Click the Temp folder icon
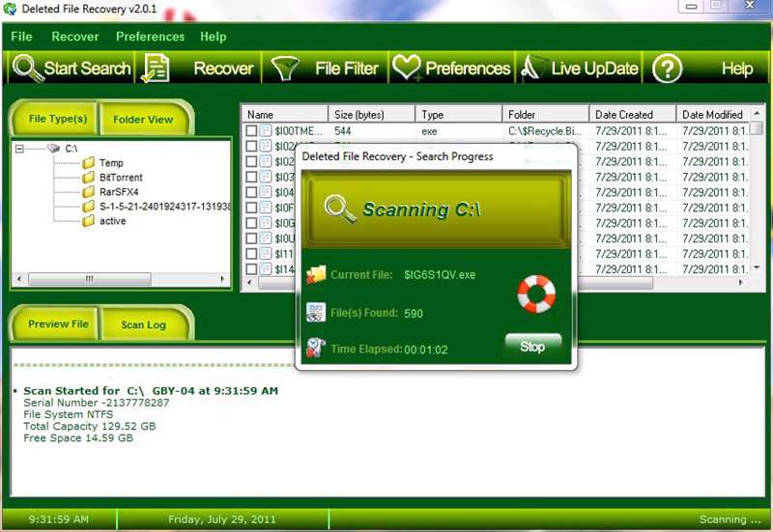 (x=89, y=162)
